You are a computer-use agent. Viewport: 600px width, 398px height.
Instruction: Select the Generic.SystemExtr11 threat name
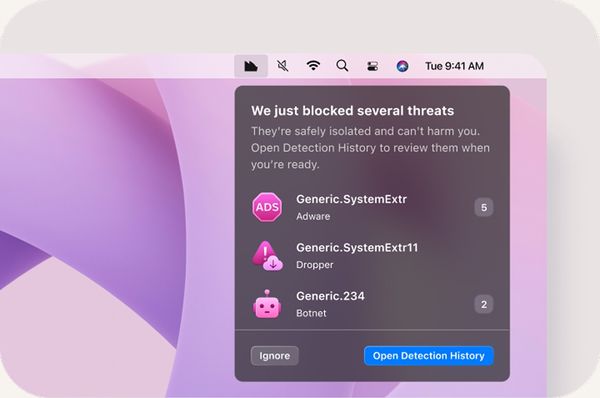click(x=357, y=248)
